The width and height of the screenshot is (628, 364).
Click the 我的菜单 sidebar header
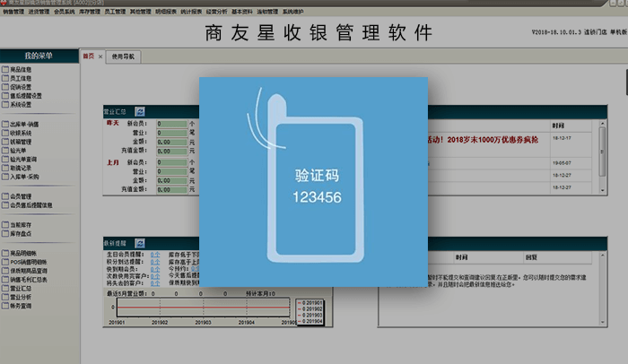pyautogui.click(x=39, y=56)
